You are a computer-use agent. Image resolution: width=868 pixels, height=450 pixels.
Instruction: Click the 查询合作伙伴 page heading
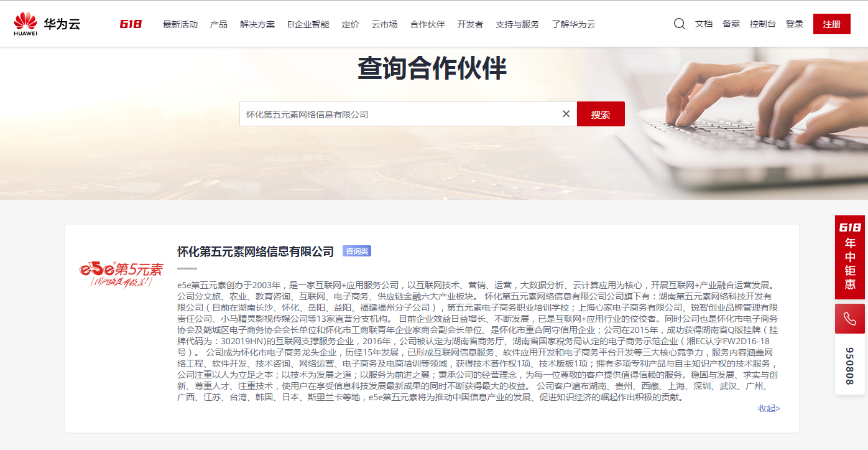coord(432,68)
